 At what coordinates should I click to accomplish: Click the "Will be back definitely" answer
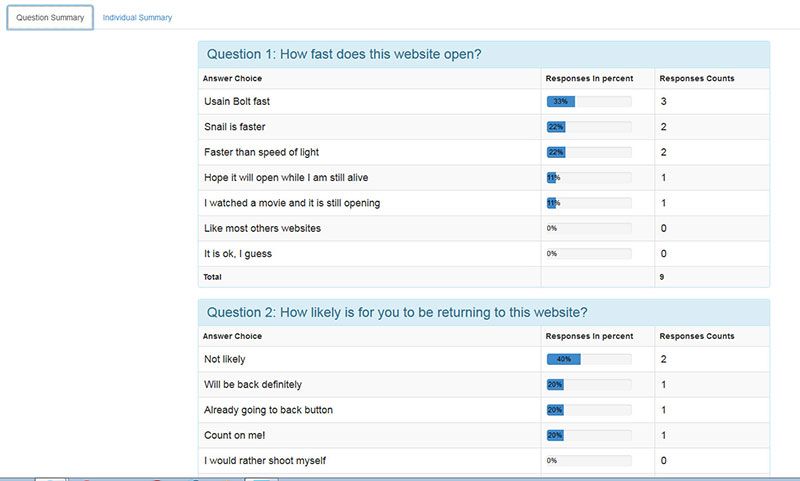(x=252, y=384)
